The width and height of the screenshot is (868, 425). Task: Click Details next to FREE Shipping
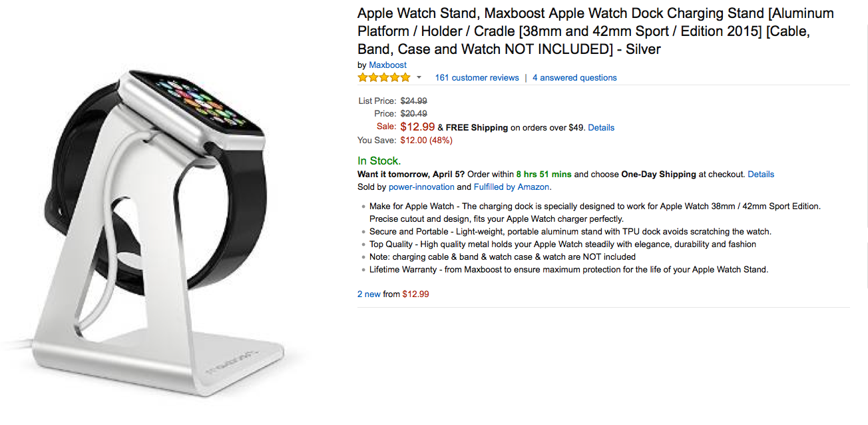point(601,127)
